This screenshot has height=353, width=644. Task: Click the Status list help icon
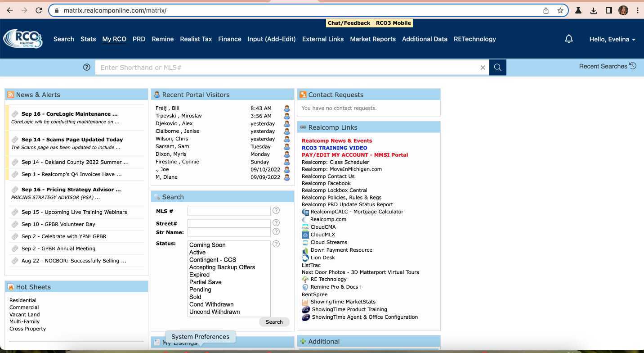coord(276,244)
